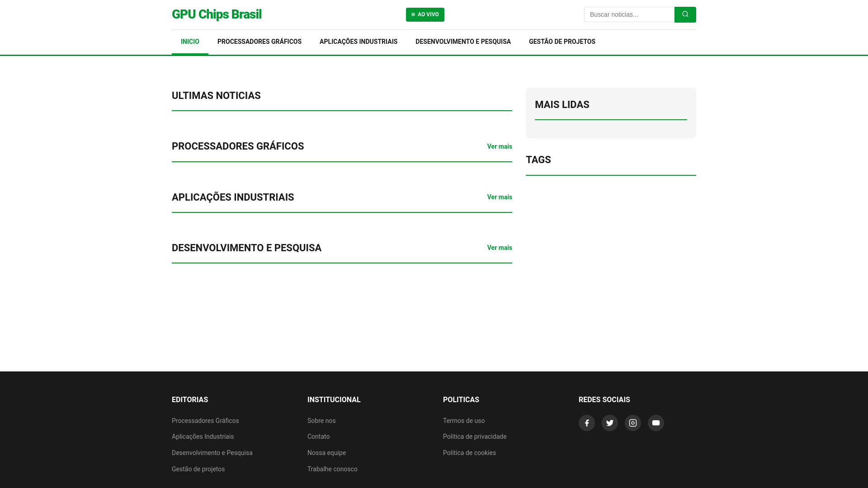Screen dimensions: 868x488
Task: Open footer link Desenvolvimento e Pesquisa
Action: [212, 453]
